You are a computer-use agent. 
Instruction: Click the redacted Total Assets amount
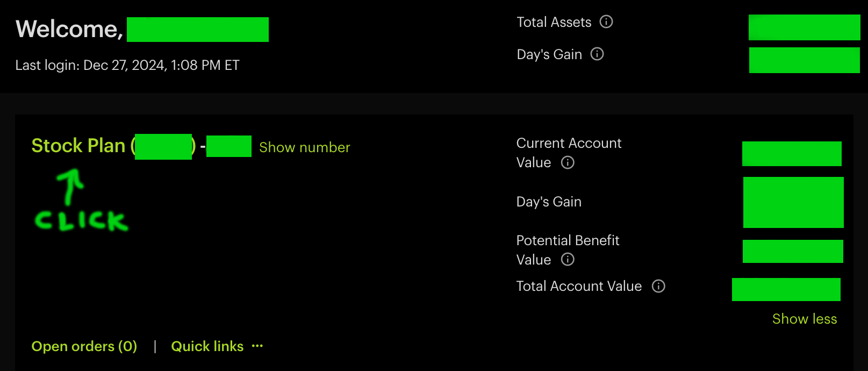click(804, 27)
